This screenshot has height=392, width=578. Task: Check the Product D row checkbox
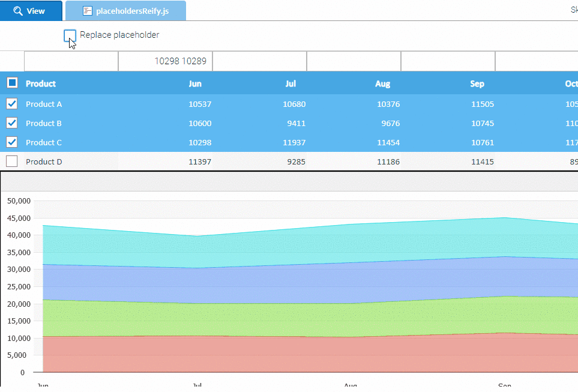pyautogui.click(x=12, y=161)
